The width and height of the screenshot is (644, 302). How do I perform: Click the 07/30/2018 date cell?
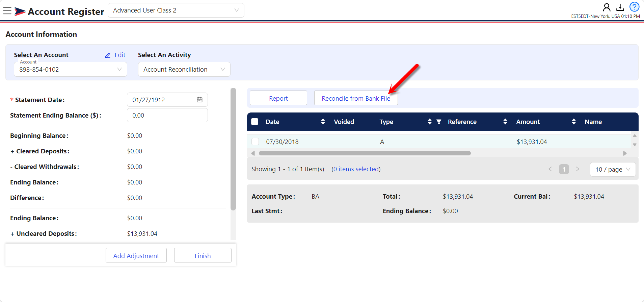[x=282, y=142]
